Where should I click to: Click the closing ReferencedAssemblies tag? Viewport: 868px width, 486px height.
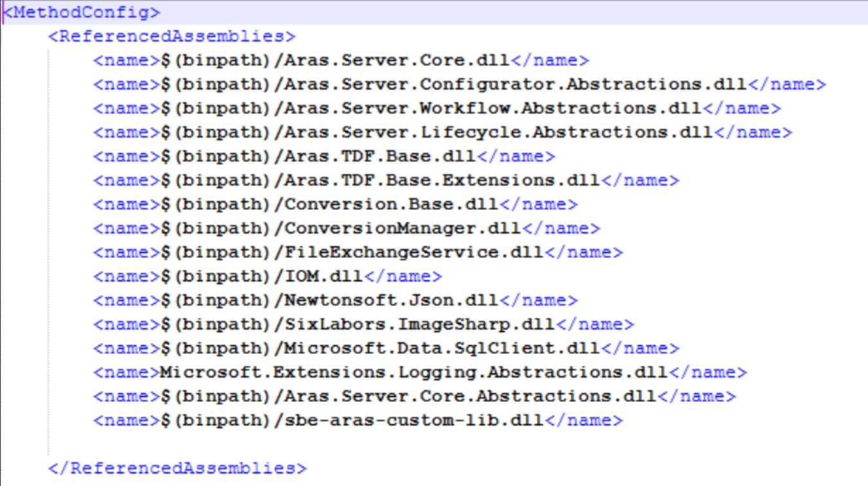[177, 468]
